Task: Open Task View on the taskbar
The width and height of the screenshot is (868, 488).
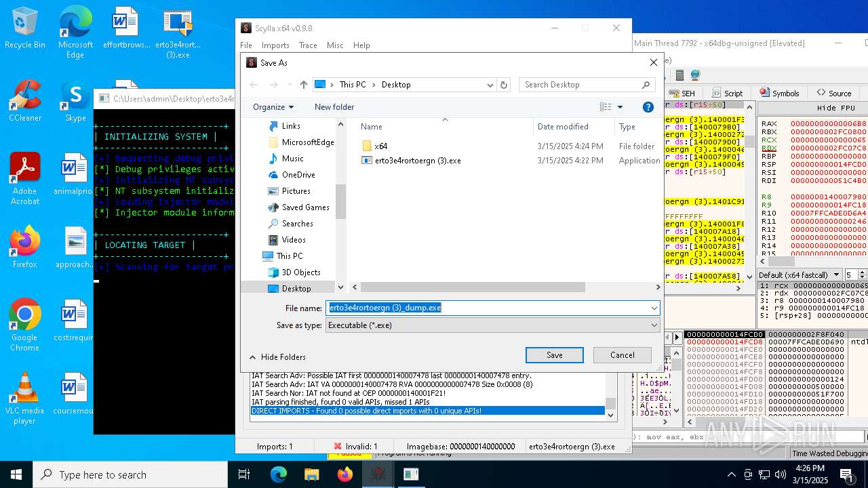Action: click(244, 474)
